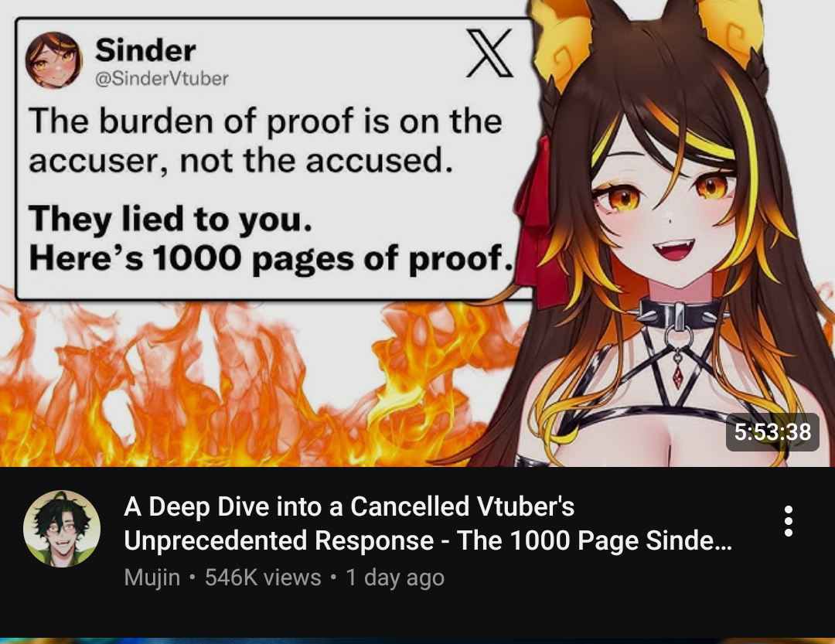The height and width of the screenshot is (644, 835).
Task: Go to the Mujin channel name
Action: [152, 578]
